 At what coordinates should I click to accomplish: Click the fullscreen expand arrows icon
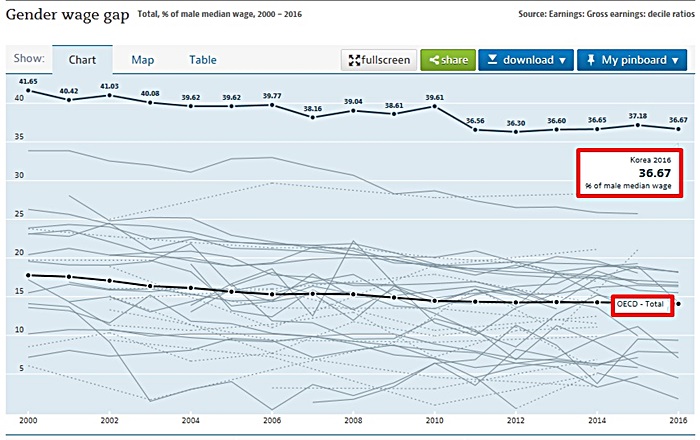pyautogui.click(x=354, y=60)
